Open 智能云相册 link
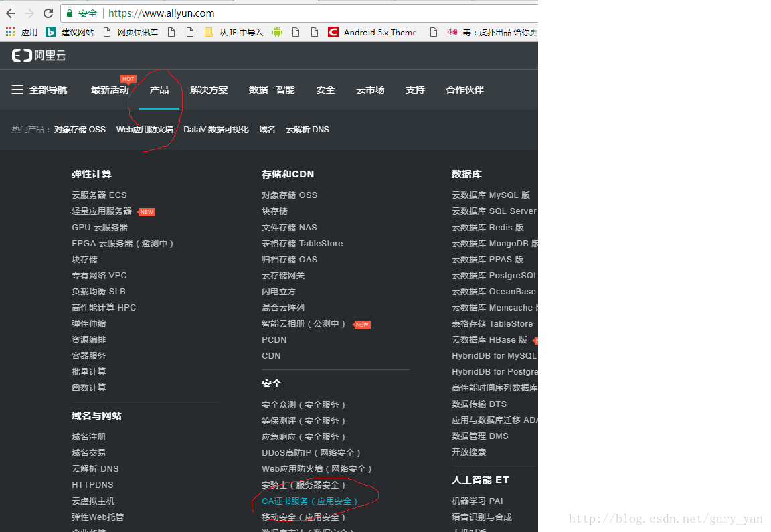Image resolution: width=771 pixels, height=532 pixels. (x=303, y=324)
